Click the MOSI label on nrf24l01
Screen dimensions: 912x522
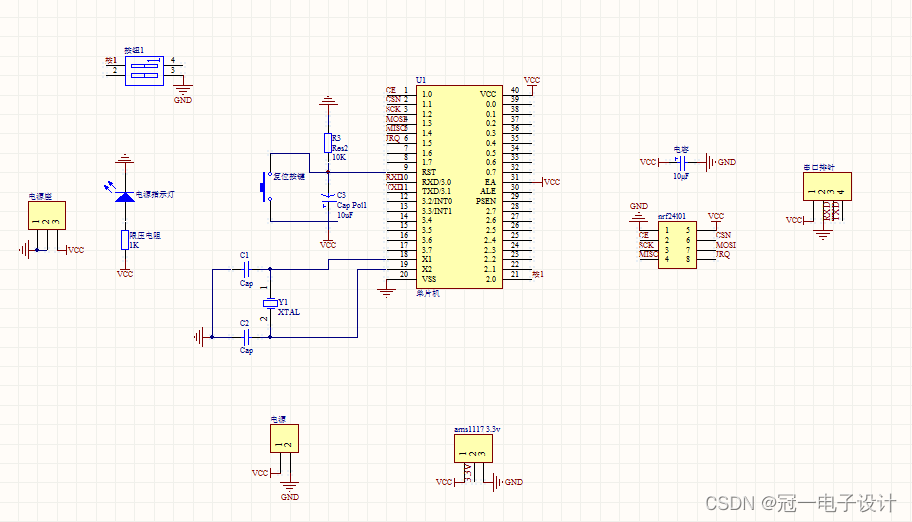[726, 245]
